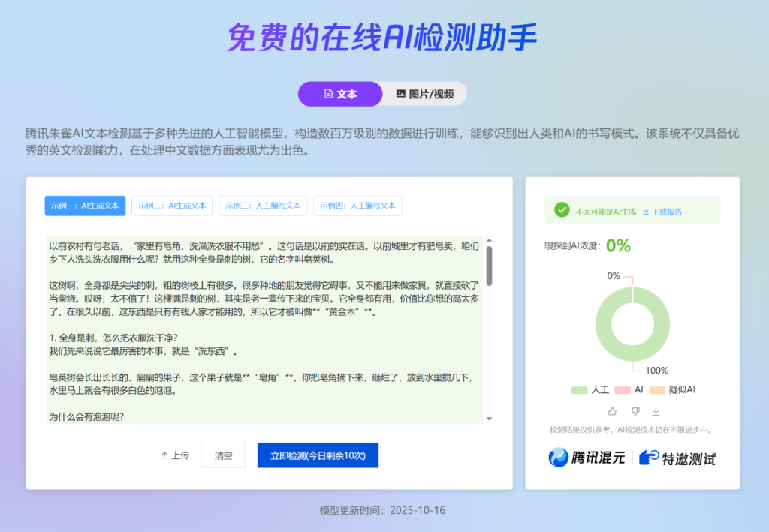
Task: Click the image icon on the 图片/视频 tab
Action: (400, 93)
